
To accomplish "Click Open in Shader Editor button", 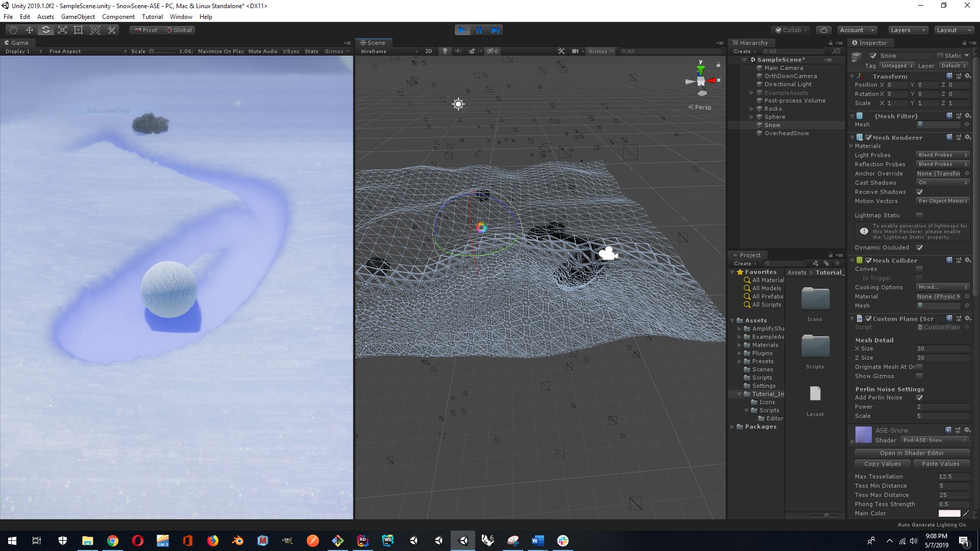I will [912, 453].
